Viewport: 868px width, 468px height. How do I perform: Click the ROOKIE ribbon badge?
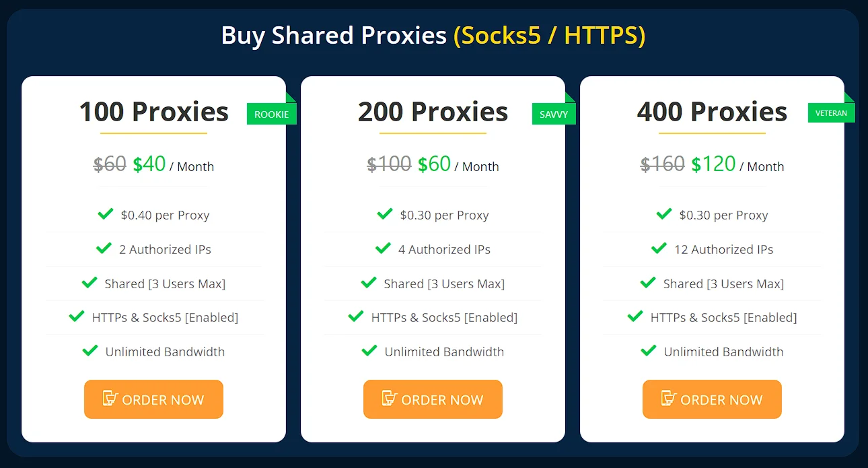(271, 114)
